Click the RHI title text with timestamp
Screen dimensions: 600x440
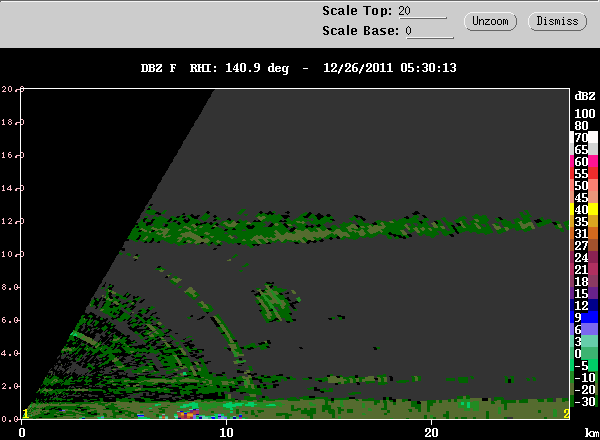pyautogui.click(x=298, y=68)
